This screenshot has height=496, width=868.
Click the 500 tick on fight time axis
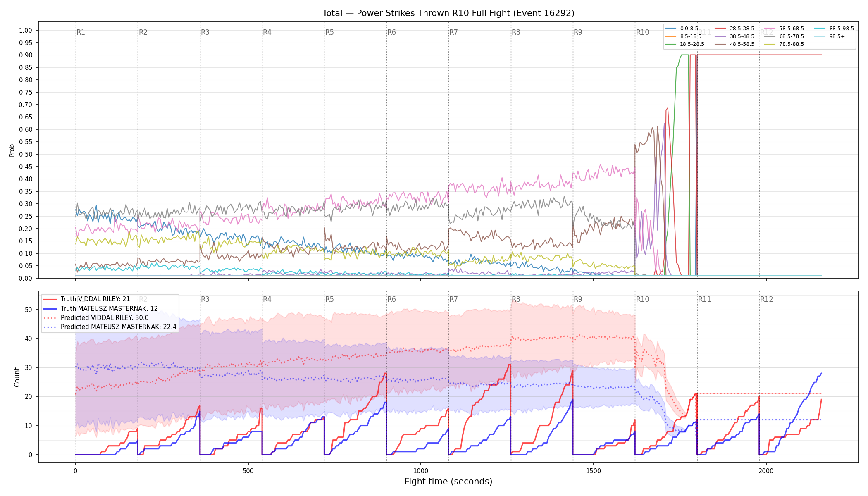(x=248, y=471)
